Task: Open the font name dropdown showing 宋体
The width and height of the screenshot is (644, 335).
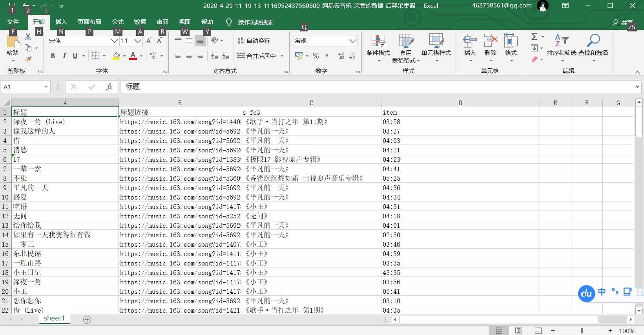Action: (x=115, y=41)
